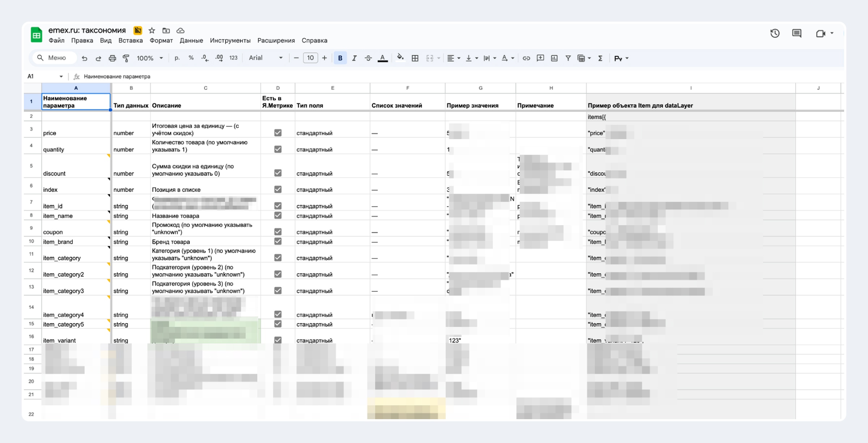Screen dimensions: 868x443
Task: Open the fill color paint bucket
Action: (x=400, y=58)
